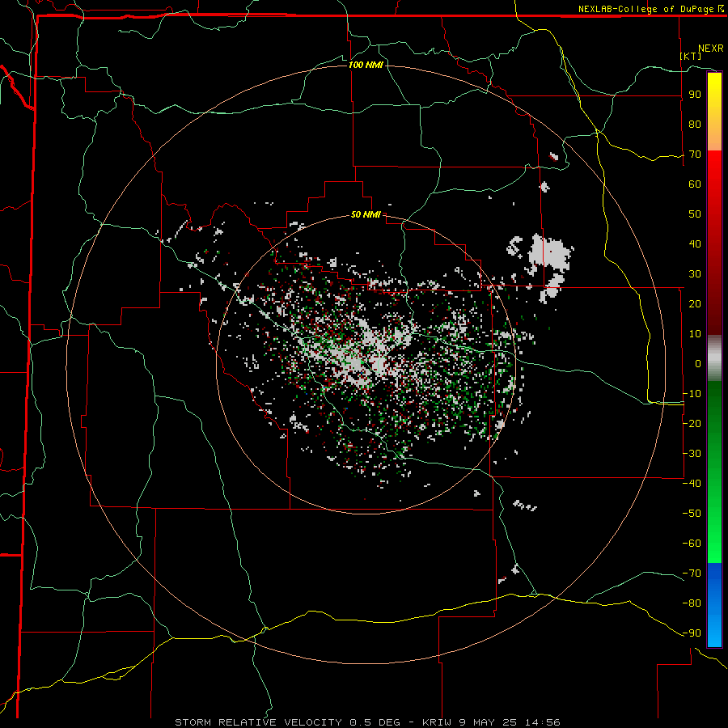Click the KT units label above scale
This screenshot has width=728, height=728.
point(691,56)
